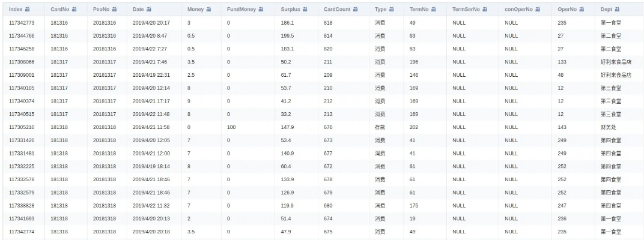Open the Type column chart icon

click(392, 10)
